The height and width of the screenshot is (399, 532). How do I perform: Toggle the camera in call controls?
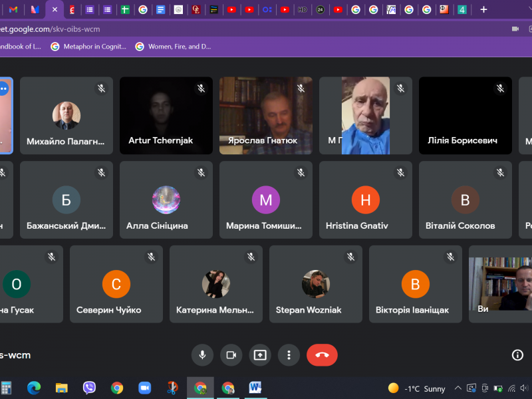point(231,355)
